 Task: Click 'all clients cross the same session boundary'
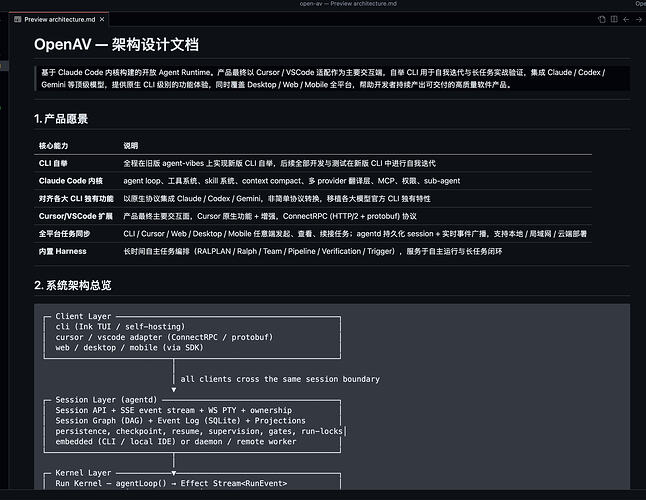click(280, 379)
